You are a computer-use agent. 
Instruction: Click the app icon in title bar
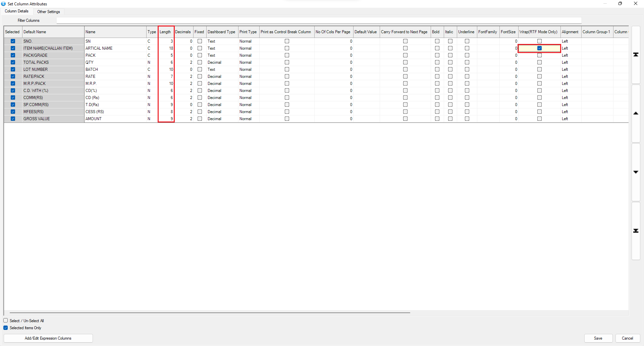point(3,4)
